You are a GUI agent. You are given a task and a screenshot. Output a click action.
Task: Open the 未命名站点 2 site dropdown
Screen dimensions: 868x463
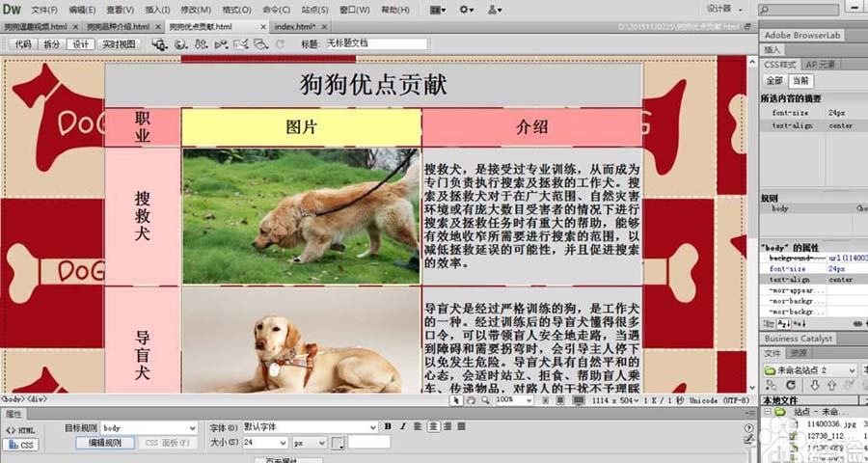coord(810,370)
